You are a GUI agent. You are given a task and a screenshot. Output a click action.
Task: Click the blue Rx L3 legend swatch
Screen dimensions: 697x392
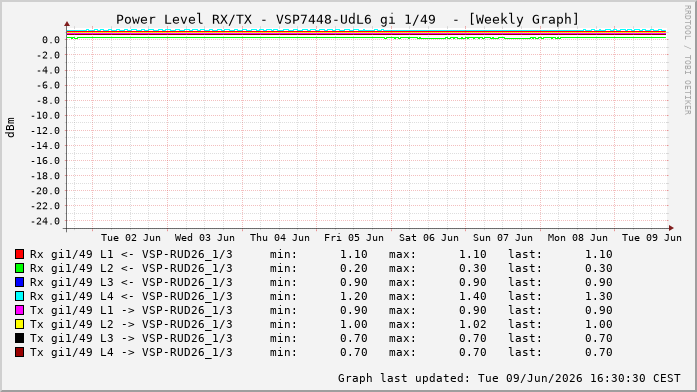(20, 282)
